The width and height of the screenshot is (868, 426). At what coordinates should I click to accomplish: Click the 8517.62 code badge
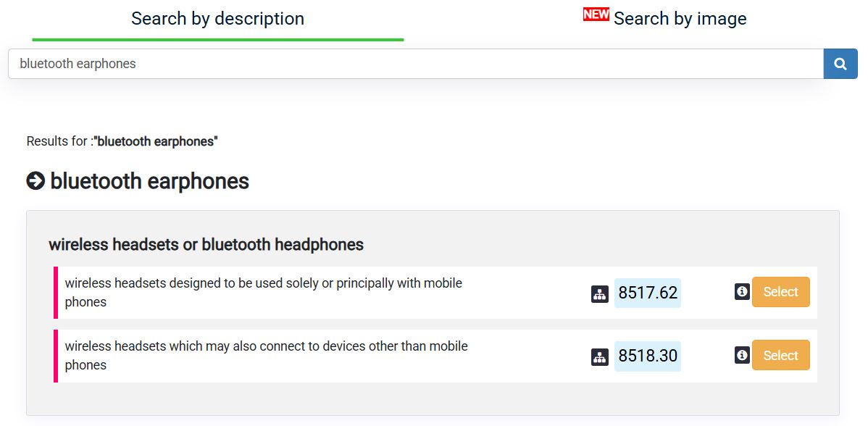click(648, 293)
